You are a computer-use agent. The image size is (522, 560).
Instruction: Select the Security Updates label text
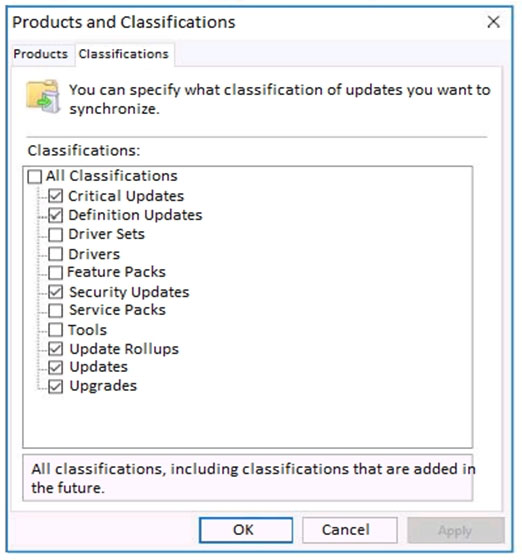point(129,292)
